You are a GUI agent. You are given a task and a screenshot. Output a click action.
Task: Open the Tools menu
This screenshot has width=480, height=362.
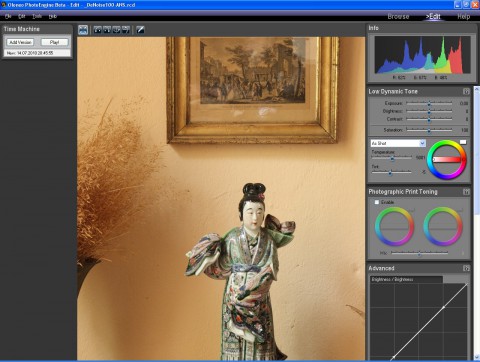[x=37, y=16]
